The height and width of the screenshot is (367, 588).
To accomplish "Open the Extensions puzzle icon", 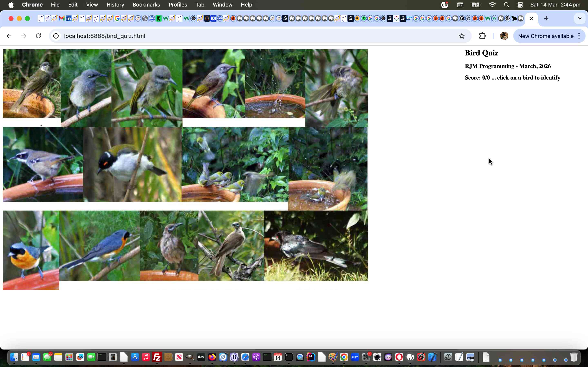I will coord(482,36).
